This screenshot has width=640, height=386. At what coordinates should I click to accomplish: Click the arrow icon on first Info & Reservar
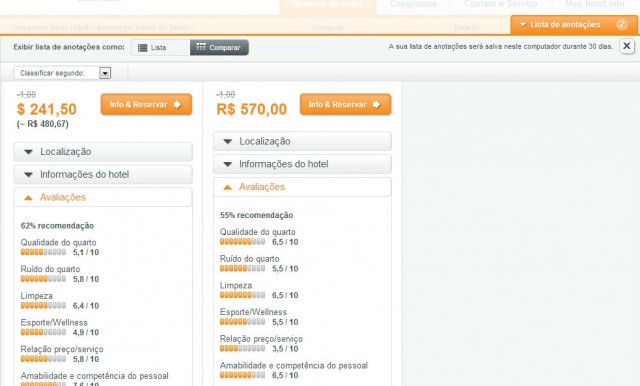click(177, 105)
